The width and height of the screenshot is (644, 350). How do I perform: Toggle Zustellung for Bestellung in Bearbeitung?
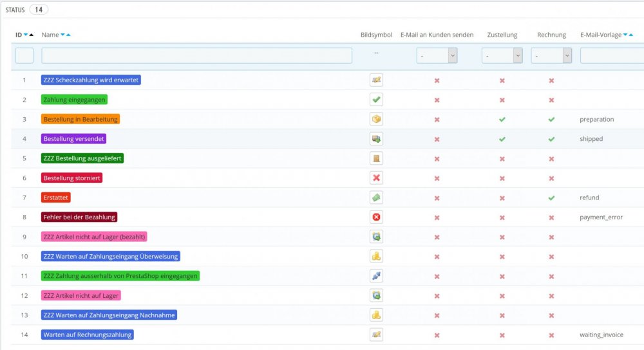coord(502,120)
